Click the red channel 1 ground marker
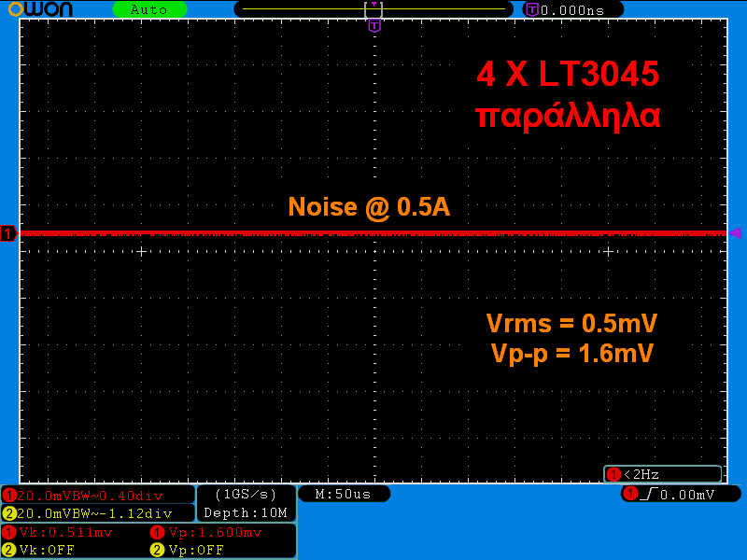The height and width of the screenshot is (560, 747). point(8,233)
